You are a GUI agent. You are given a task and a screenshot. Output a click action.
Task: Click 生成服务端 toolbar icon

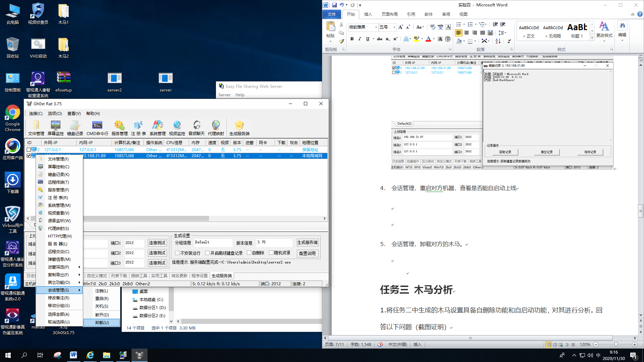239,128
